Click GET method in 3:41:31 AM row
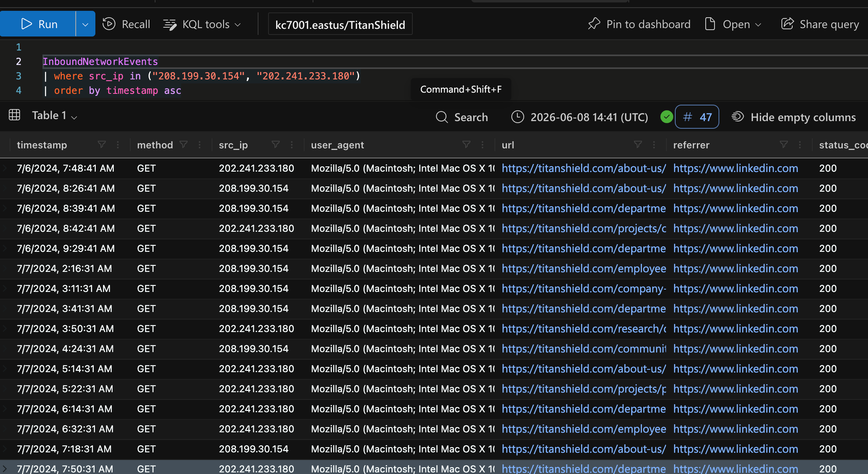 [x=146, y=308]
